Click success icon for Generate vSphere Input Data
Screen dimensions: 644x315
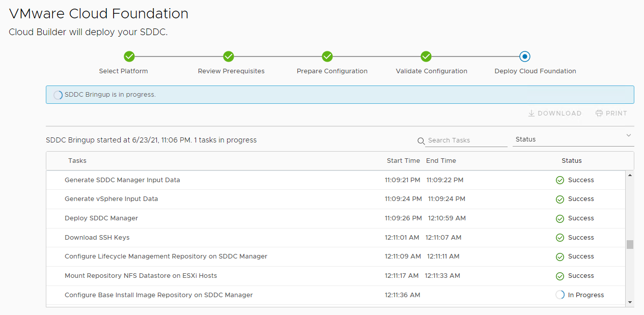[x=560, y=199]
